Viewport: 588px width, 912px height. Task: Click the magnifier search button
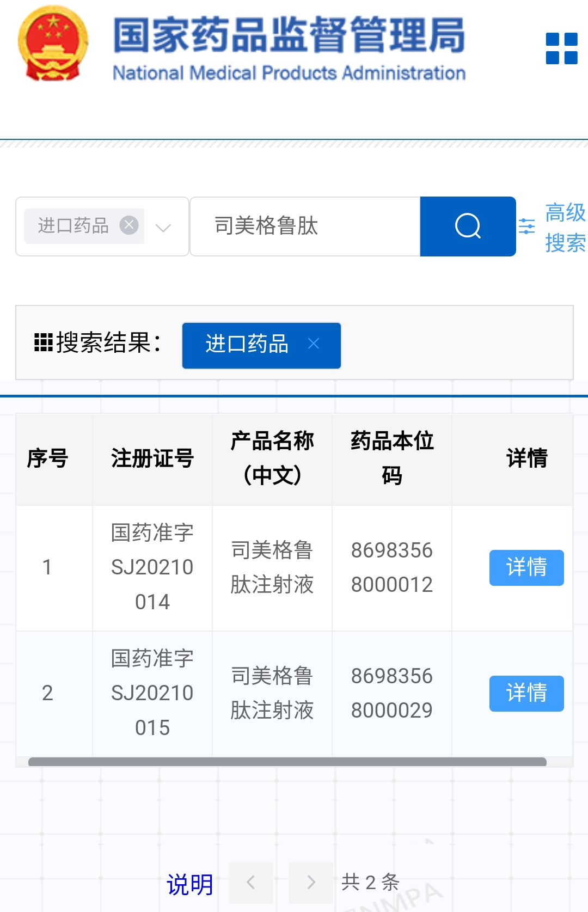[468, 226]
